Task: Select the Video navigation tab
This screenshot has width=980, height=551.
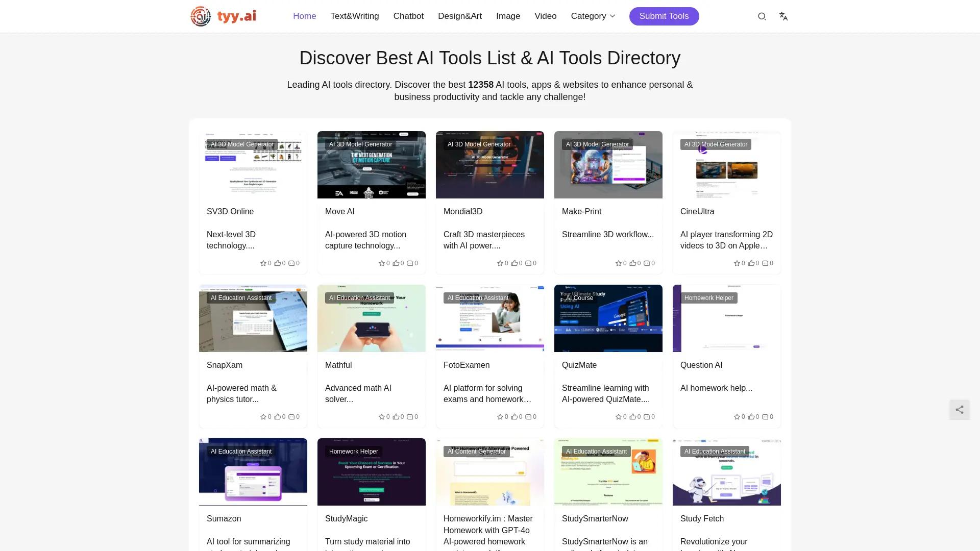Action: [545, 16]
